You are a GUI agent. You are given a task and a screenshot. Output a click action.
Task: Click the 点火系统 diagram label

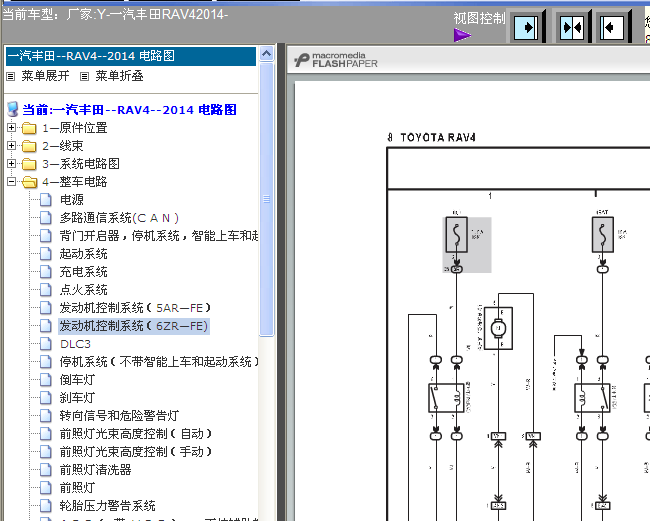(x=83, y=290)
